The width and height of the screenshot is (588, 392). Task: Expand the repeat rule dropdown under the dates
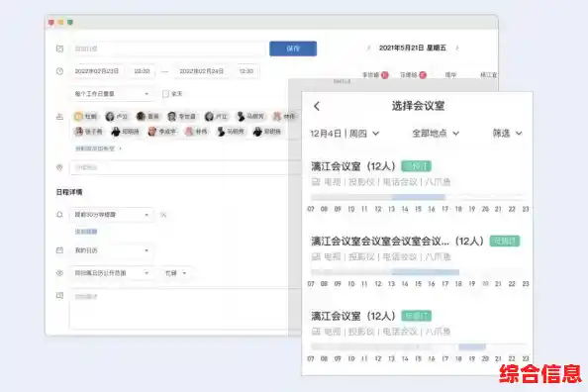(112, 94)
